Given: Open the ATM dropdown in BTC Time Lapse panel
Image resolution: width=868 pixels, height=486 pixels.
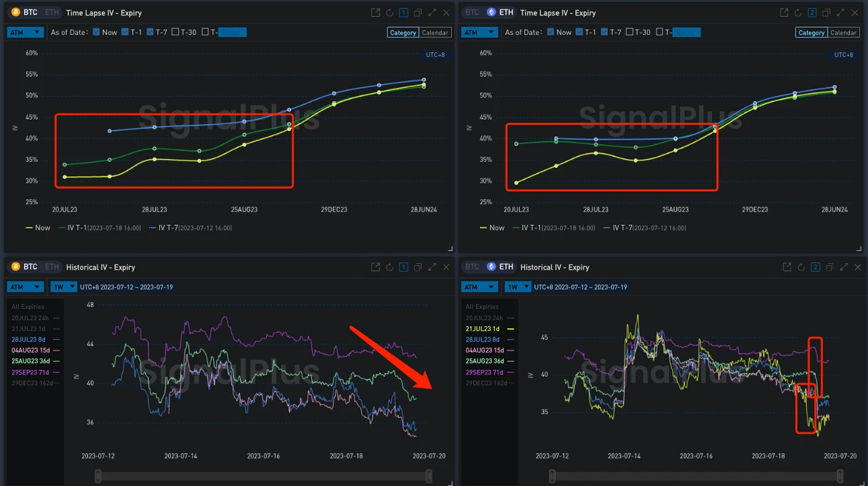Looking at the screenshot, I should 25,33.
